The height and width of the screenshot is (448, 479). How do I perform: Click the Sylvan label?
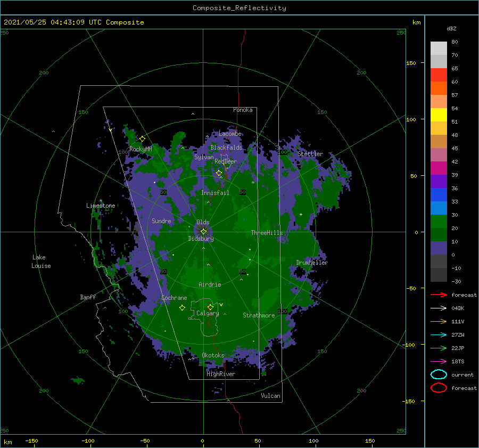[x=204, y=157]
